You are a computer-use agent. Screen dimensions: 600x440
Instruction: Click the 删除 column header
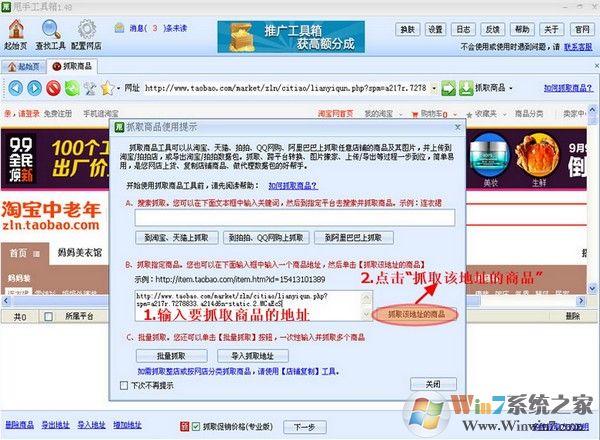(573, 316)
